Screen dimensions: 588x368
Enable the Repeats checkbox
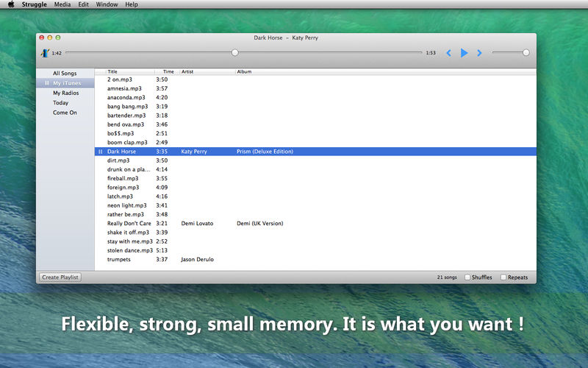click(x=503, y=277)
